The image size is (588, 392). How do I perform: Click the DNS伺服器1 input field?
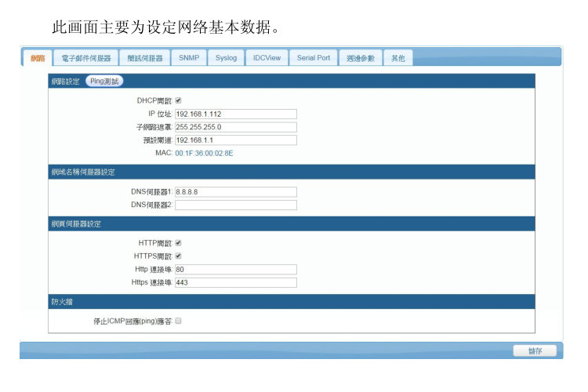click(236, 192)
